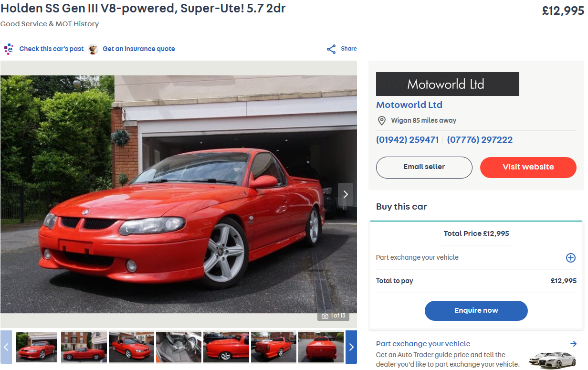Visit the dealer website
Viewport: 588px width, 370px height.
pyautogui.click(x=528, y=167)
